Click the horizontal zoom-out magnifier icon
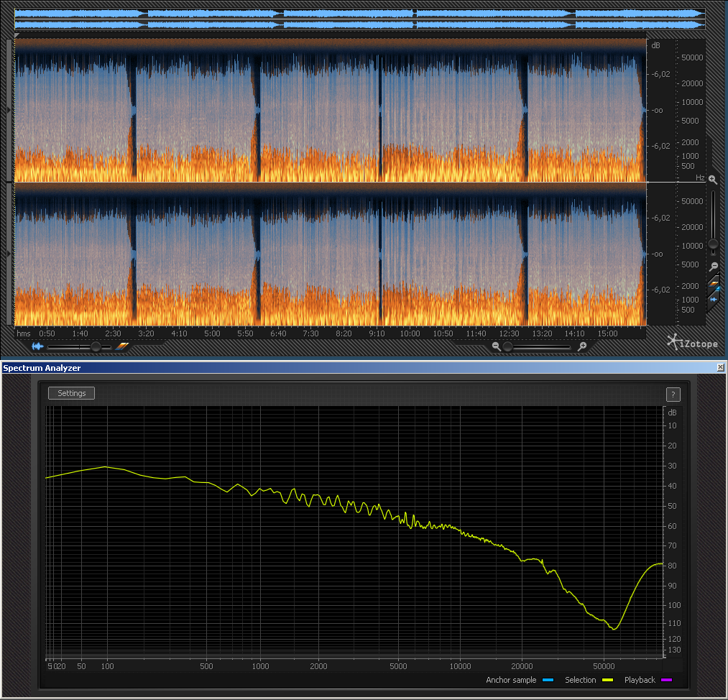 pos(496,346)
